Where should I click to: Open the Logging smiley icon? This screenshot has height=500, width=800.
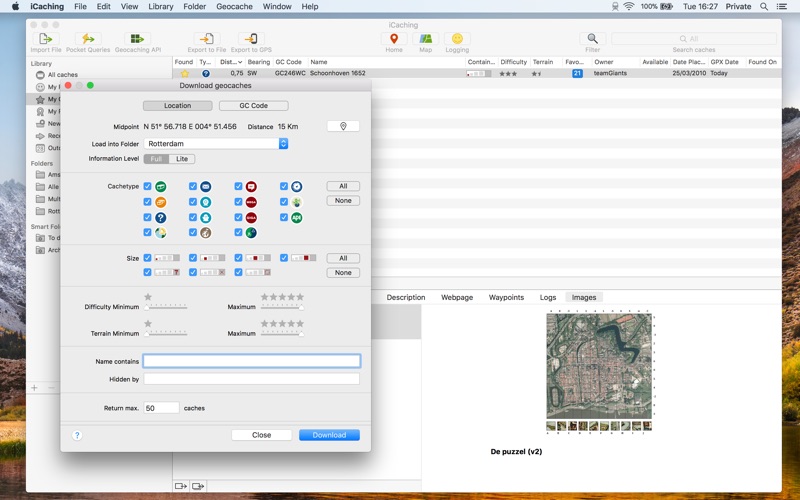[457, 39]
